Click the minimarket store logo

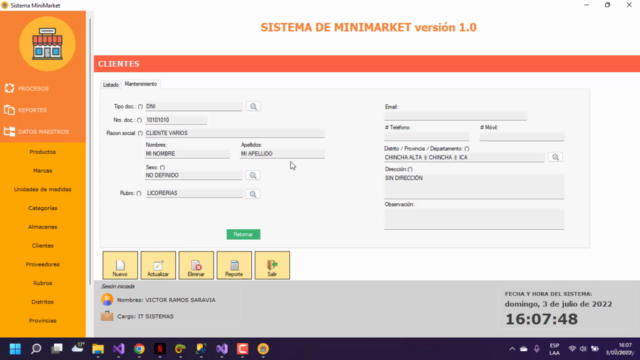pyautogui.click(x=47, y=44)
